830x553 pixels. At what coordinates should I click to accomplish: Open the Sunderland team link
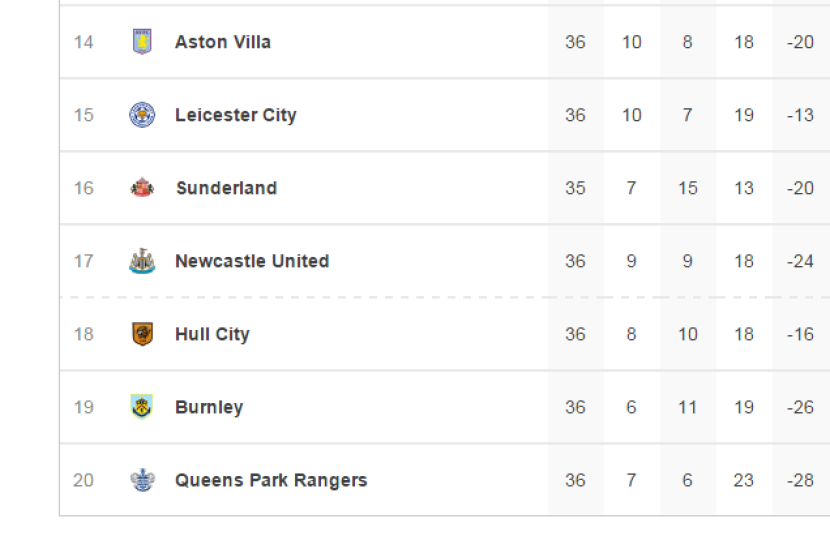(x=226, y=188)
